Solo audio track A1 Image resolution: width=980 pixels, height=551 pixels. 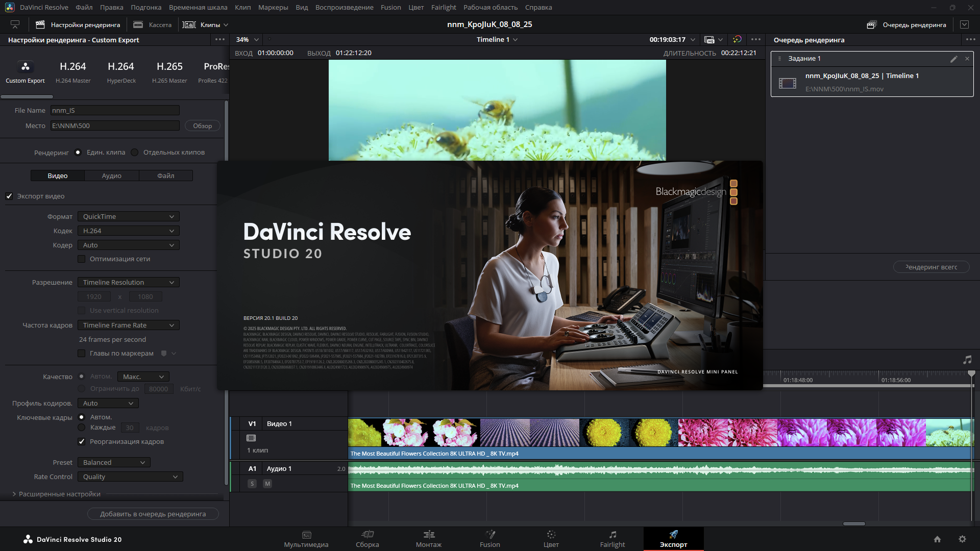click(x=252, y=483)
